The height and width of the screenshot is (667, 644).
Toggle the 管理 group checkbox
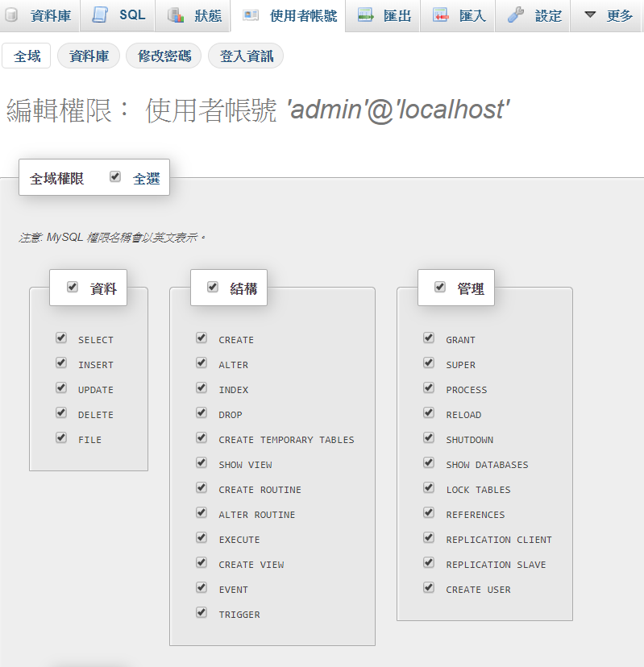point(440,287)
